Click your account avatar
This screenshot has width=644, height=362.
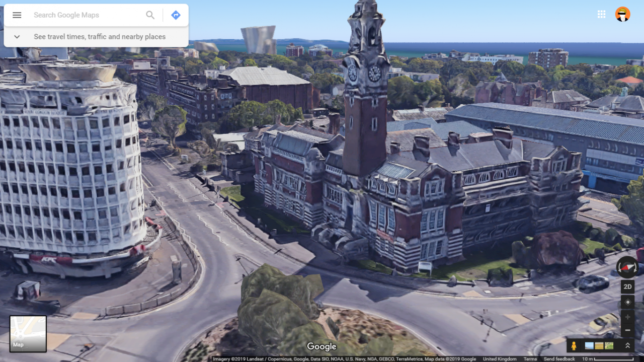[x=622, y=14]
